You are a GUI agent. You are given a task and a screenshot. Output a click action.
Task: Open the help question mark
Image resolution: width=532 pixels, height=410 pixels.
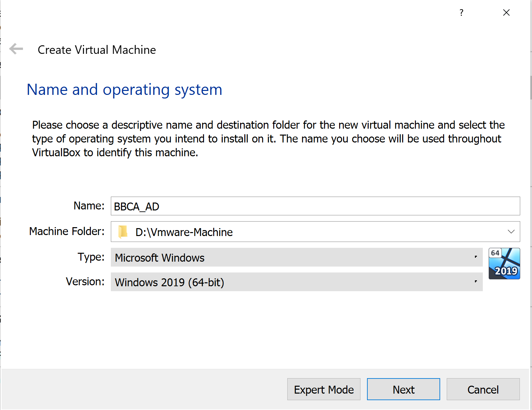461,13
